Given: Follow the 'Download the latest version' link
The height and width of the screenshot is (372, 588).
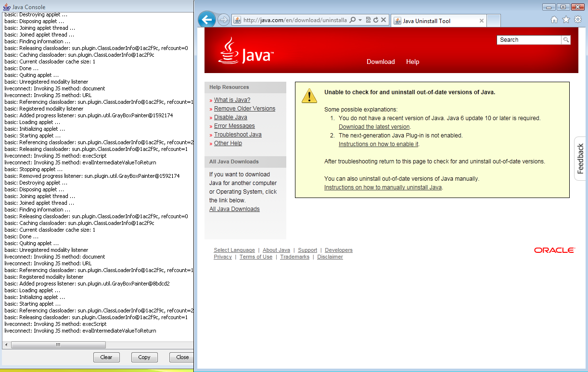Looking at the screenshot, I should tap(374, 127).
